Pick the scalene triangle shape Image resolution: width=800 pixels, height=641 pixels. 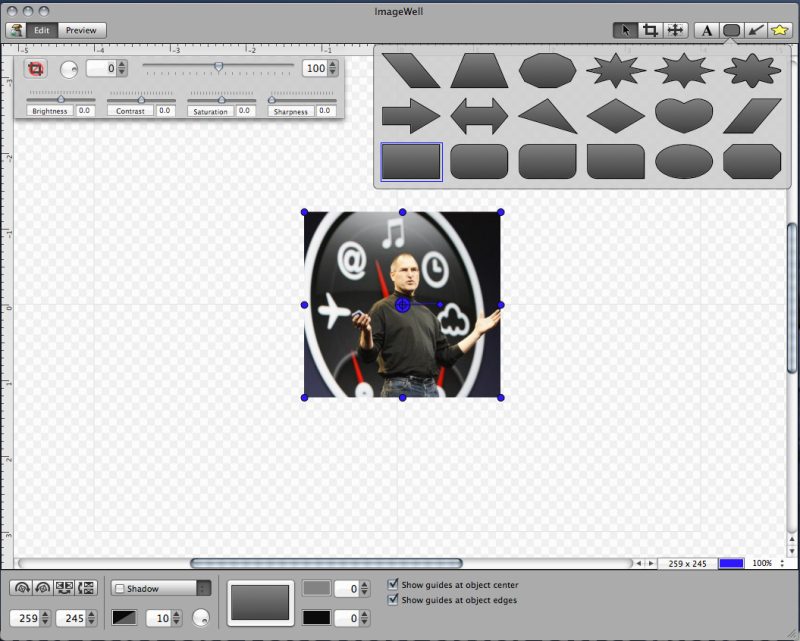tap(547, 116)
